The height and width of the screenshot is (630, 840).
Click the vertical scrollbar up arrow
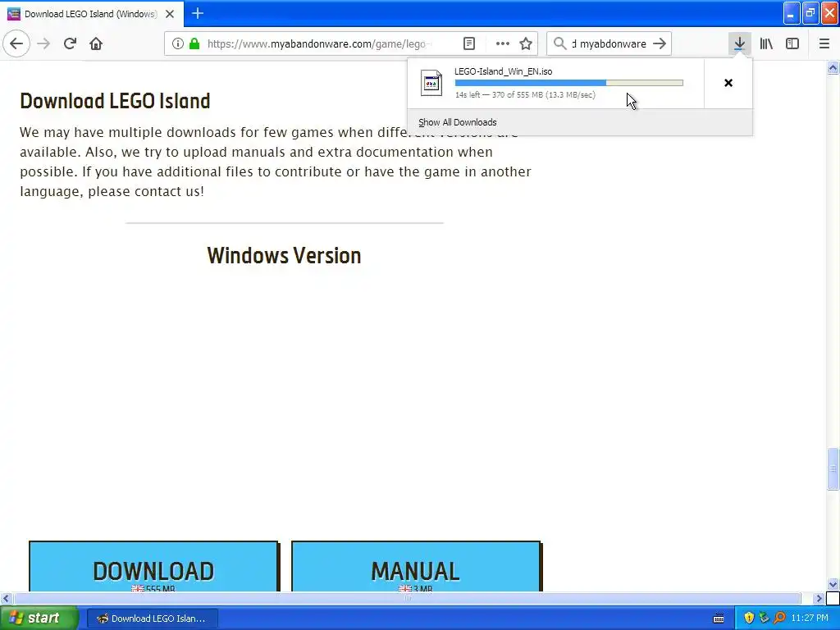pyautogui.click(x=833, y=67)
